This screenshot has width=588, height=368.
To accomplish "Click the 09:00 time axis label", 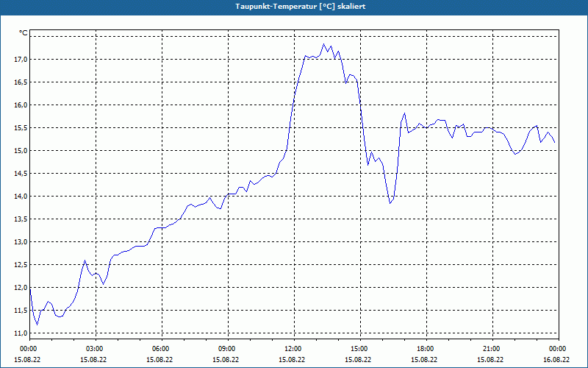I will point(228,348).
